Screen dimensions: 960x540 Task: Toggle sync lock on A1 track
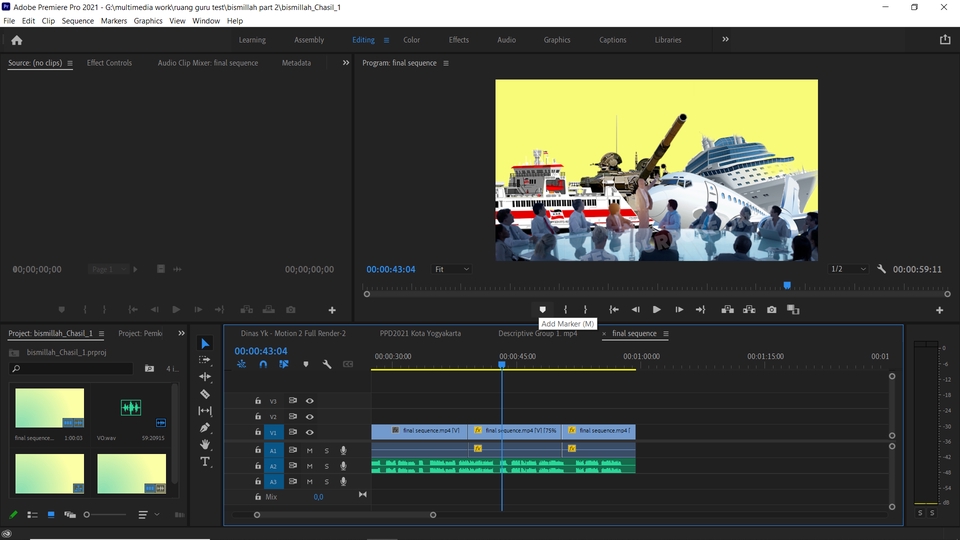pyautogui.click(x=293, y=450)
